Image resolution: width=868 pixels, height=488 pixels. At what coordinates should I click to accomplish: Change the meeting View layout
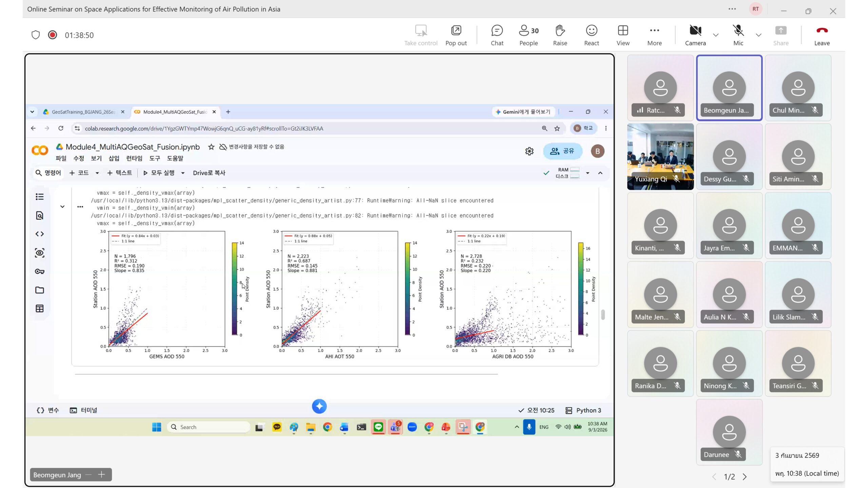click(623, 35)
